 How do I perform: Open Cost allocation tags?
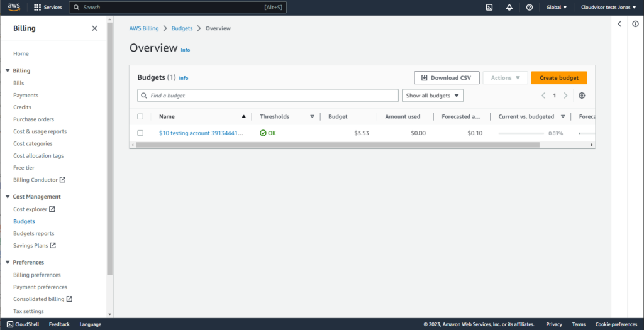pyautogui.click(x=38, y=155)
